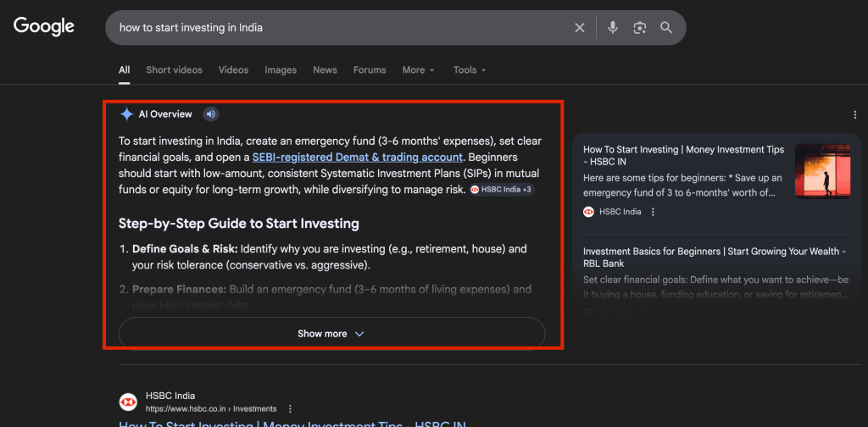Open search by image lens icon
The width and height of the screenshot is (868, 427).
tap(639, 28)
